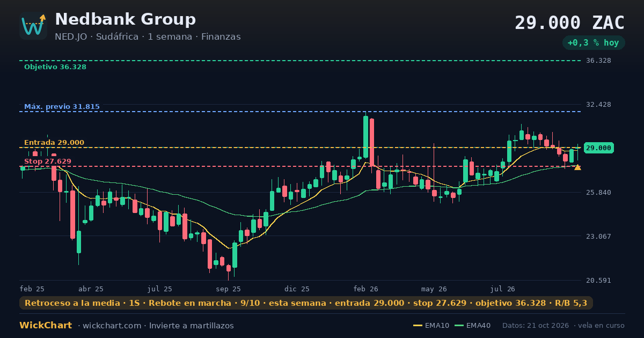Click the feb 25 date label

[x=32, y=289]
